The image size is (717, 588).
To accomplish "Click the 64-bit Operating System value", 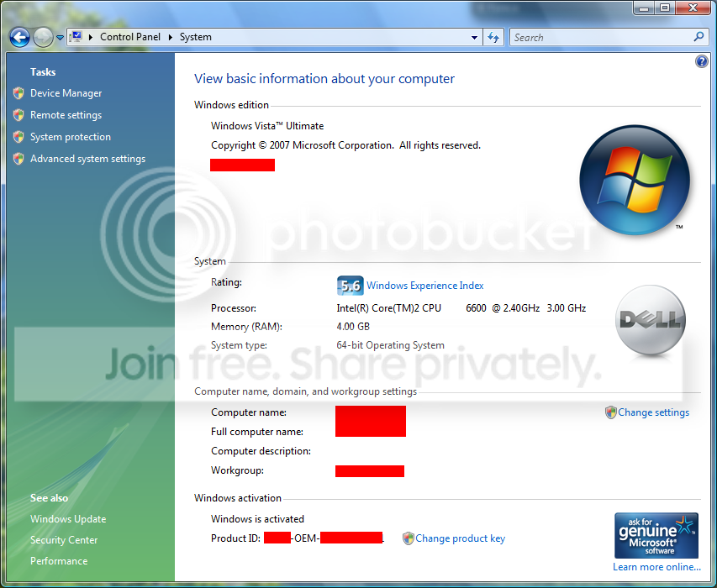I will tap(391, 345).
